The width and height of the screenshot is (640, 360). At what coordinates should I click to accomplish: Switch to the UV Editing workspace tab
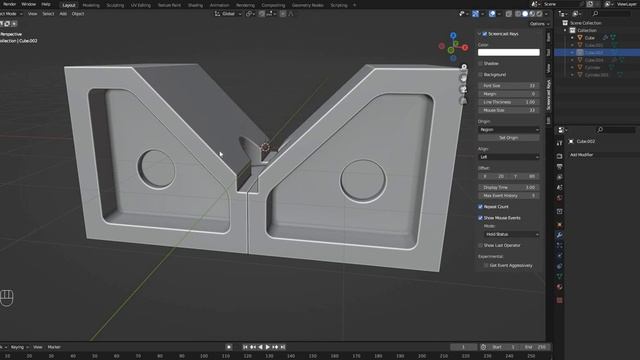tap(141, 5)
